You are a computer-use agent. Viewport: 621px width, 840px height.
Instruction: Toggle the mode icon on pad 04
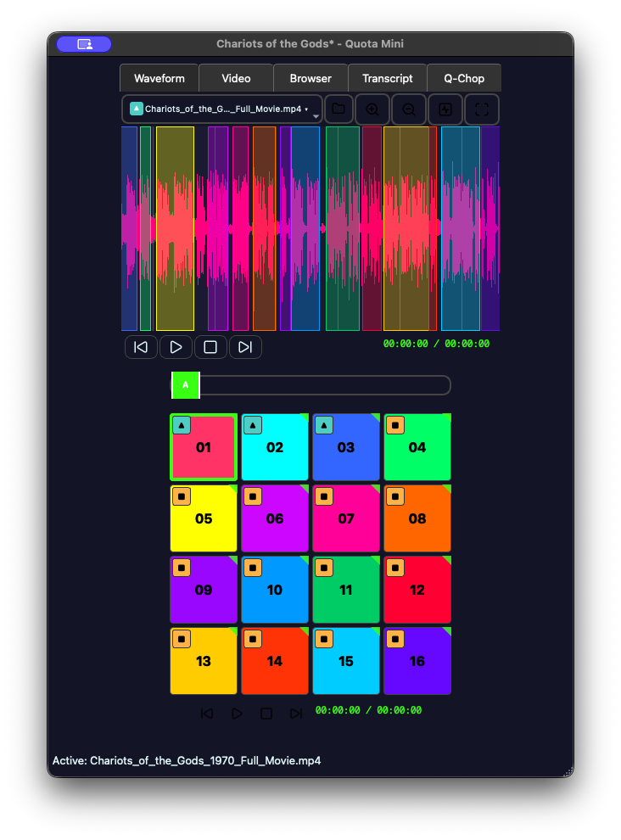tap(395, 425)
